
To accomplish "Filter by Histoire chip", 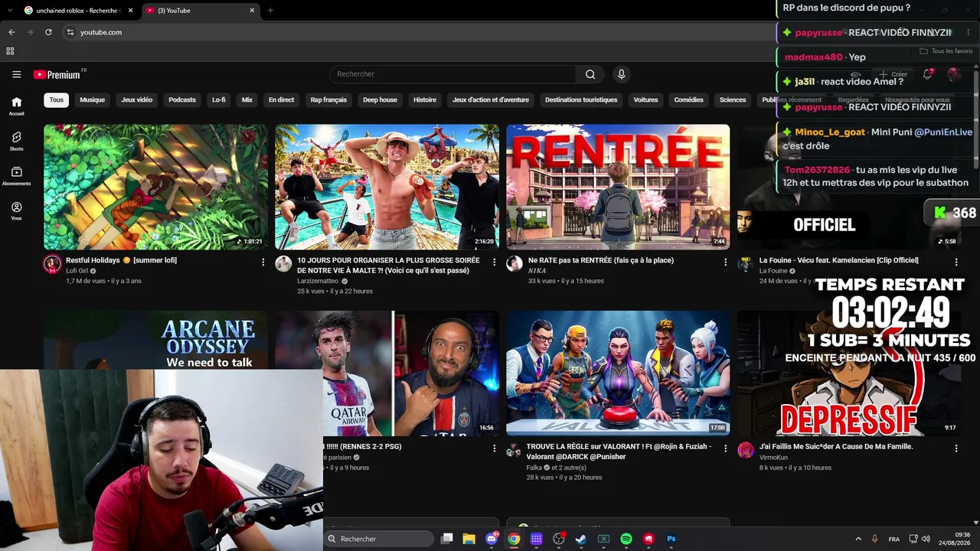I will [425, 99].
